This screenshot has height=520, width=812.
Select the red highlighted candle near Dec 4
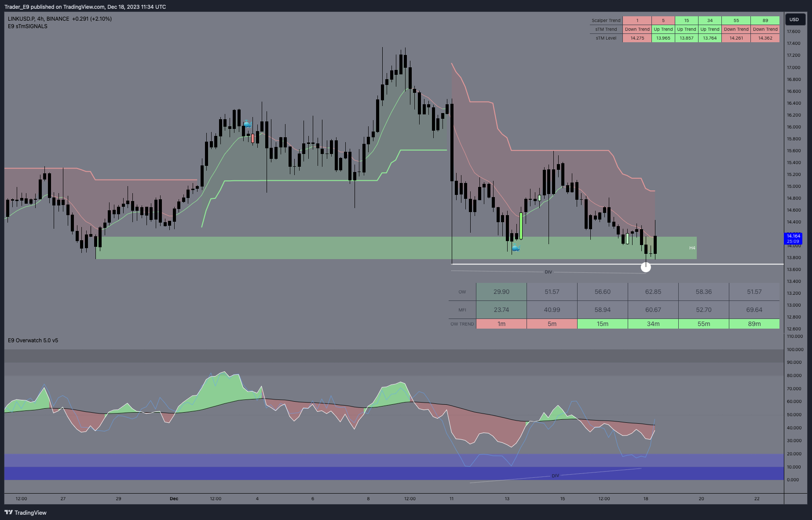tap(253, 138)
